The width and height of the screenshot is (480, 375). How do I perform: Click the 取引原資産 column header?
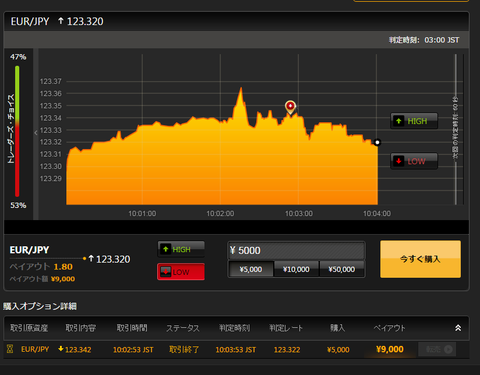tap(29, 328)
